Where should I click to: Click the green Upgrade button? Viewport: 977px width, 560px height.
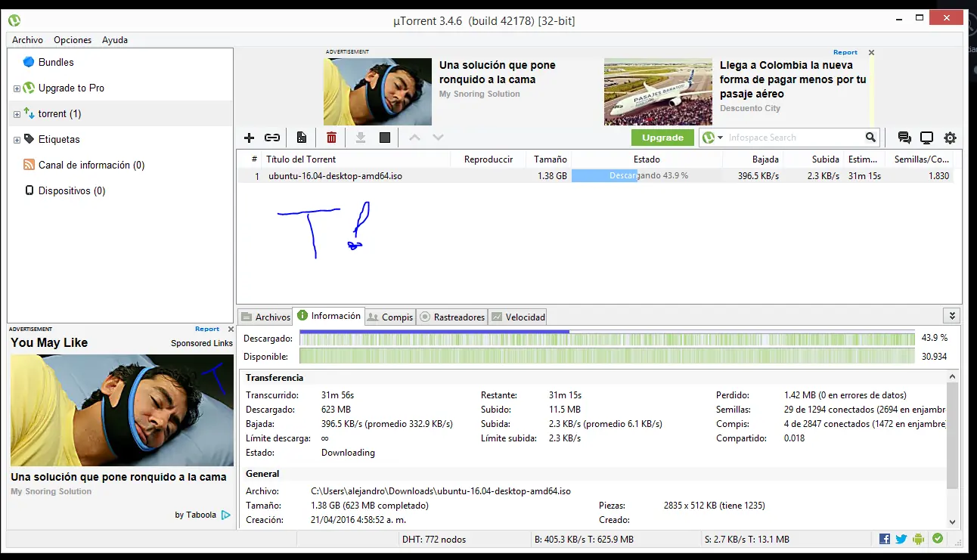(662, 138)
